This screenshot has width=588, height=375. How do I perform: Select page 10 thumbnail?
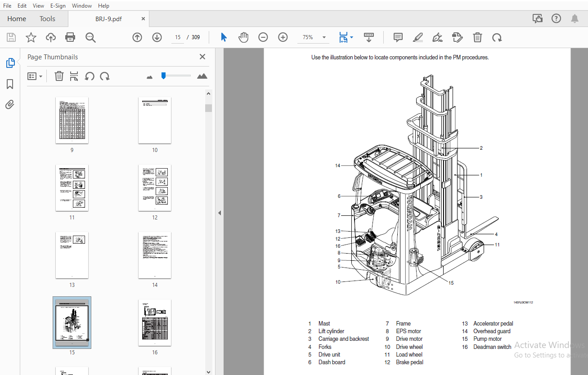pyautogui.click(x=155, y=120)
